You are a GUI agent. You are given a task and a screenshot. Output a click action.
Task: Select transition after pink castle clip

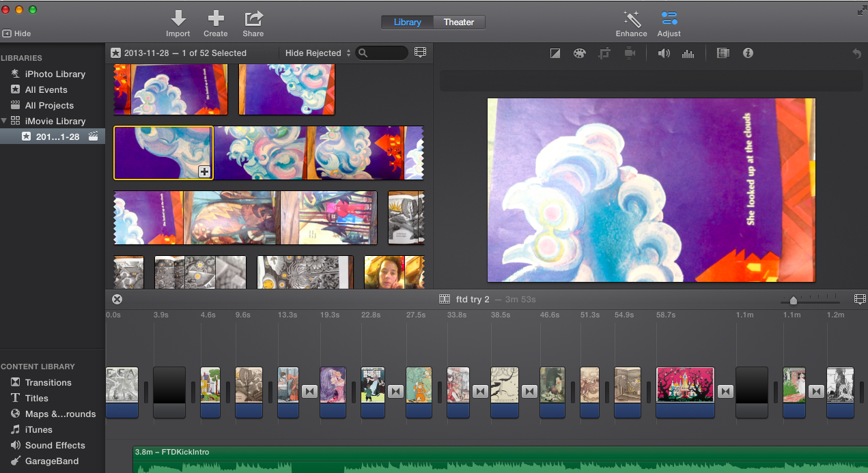coord(725,391)
